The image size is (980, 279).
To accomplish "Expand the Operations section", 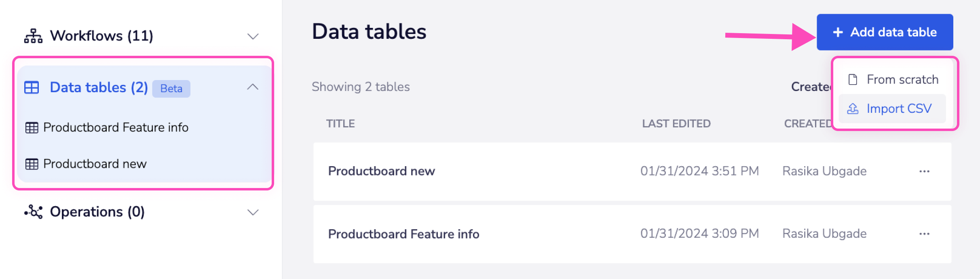I will [x=253, y=211].
